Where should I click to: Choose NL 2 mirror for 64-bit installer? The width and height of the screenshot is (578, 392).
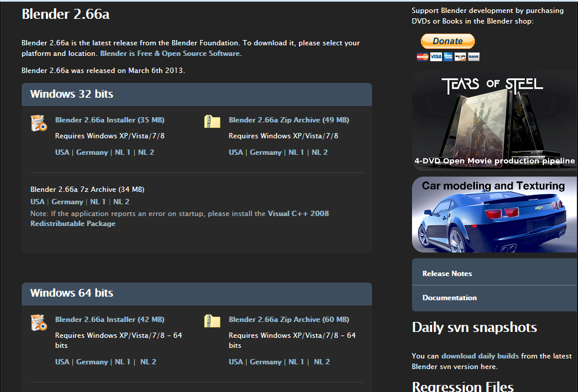point(148,362)
